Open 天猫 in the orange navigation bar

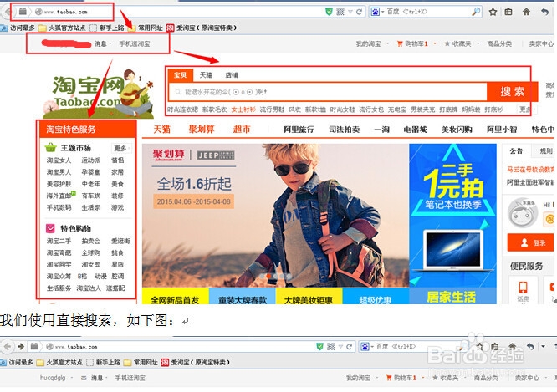(161, 130)
